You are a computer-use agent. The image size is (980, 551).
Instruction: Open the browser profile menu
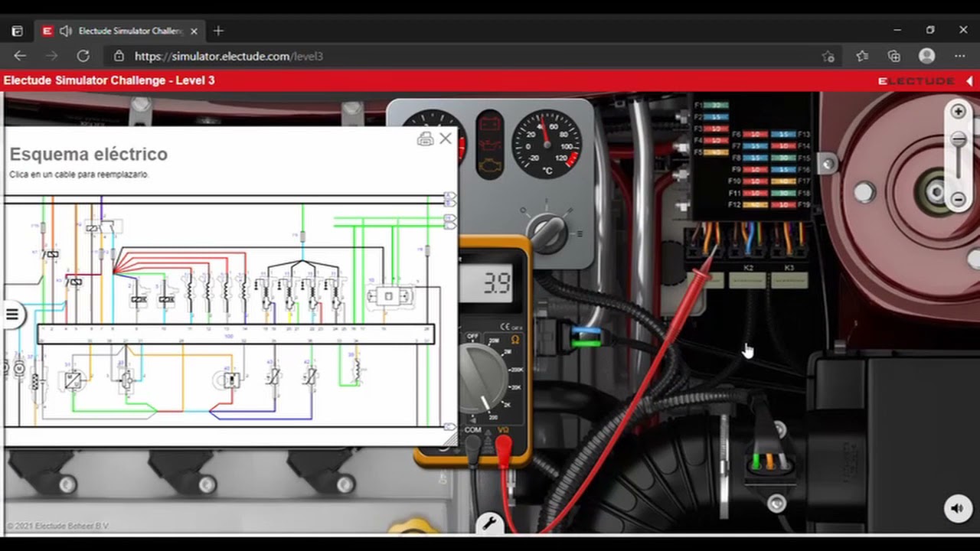point(927,56)
